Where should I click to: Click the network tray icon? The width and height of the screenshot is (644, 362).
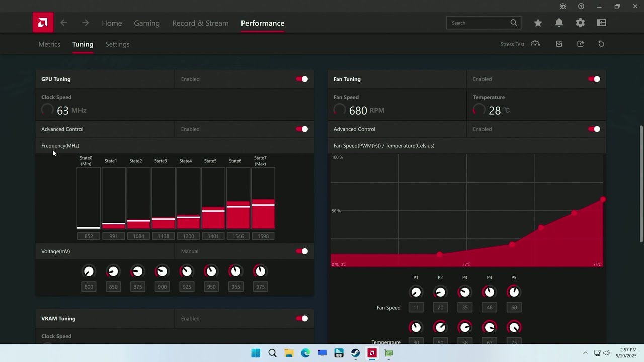pyautogui.click(x=597, y=353)
